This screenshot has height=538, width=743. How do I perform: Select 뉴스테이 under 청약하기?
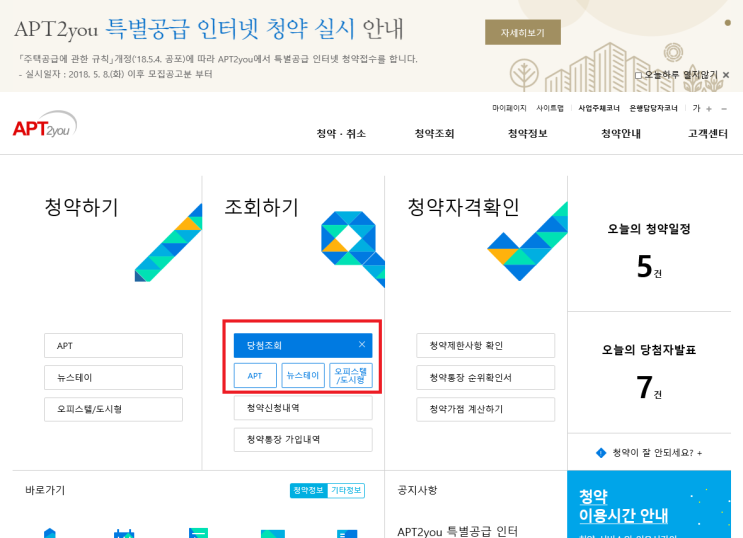click(113, 377)
